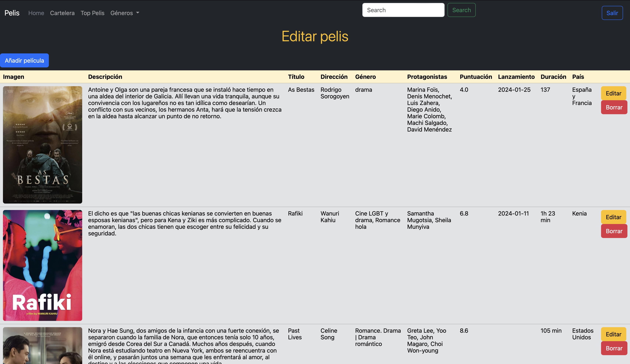Click the Puntuación column header

(476, 77)
